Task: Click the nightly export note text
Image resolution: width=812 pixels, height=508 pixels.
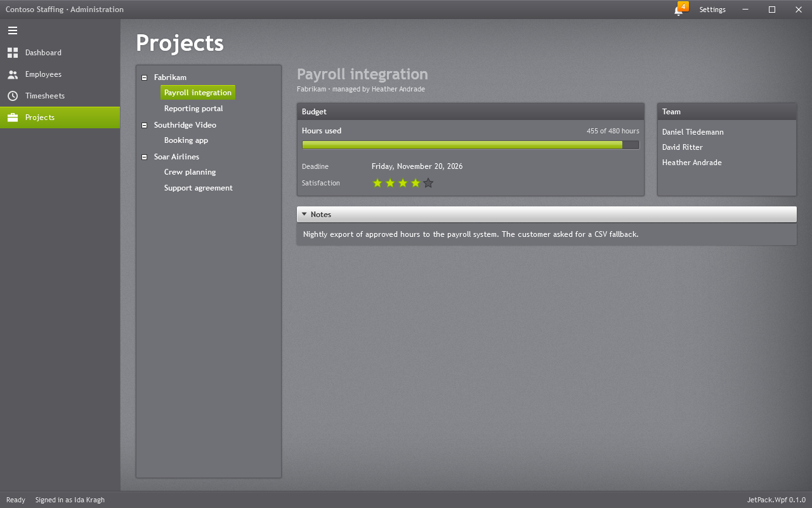Action: click(x=471, y=234)
